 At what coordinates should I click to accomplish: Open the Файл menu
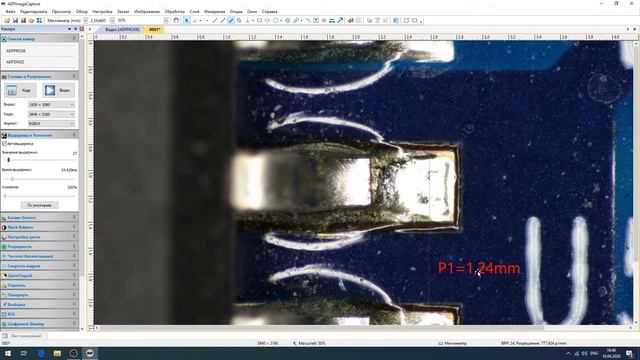coord(11,11)
